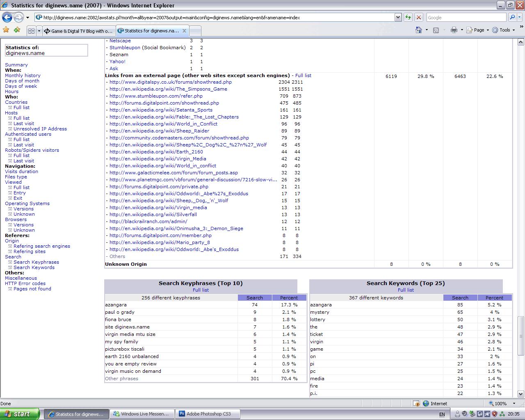
Task: Open the Days of week link
Action: click(x=21, y=86)
